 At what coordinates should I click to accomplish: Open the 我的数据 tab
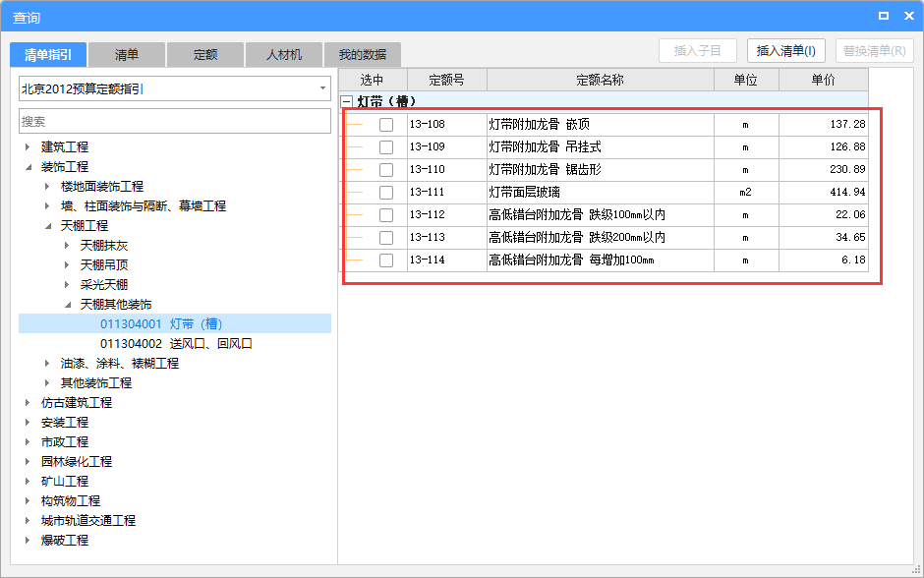(x=363, y=55)
